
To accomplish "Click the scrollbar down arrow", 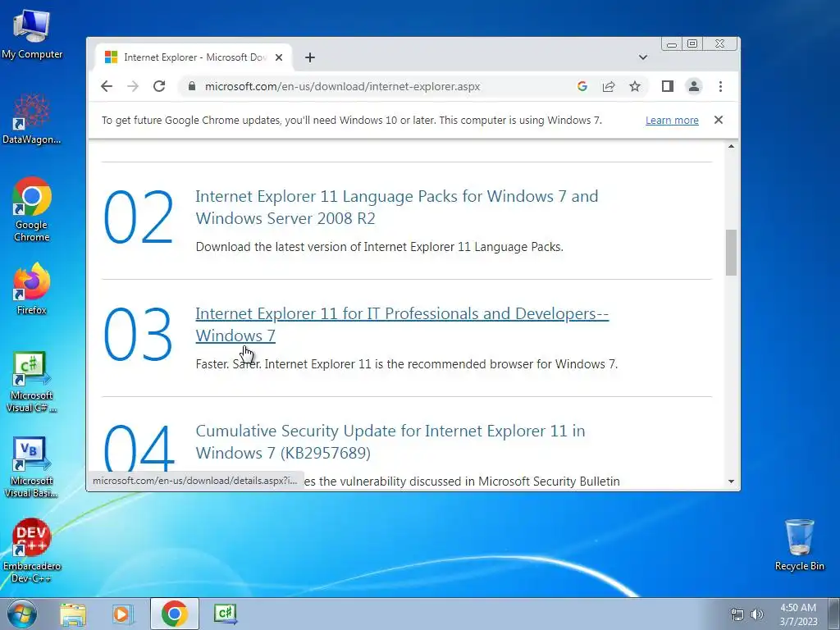I will pyautogui.click(x=731, y=482).
